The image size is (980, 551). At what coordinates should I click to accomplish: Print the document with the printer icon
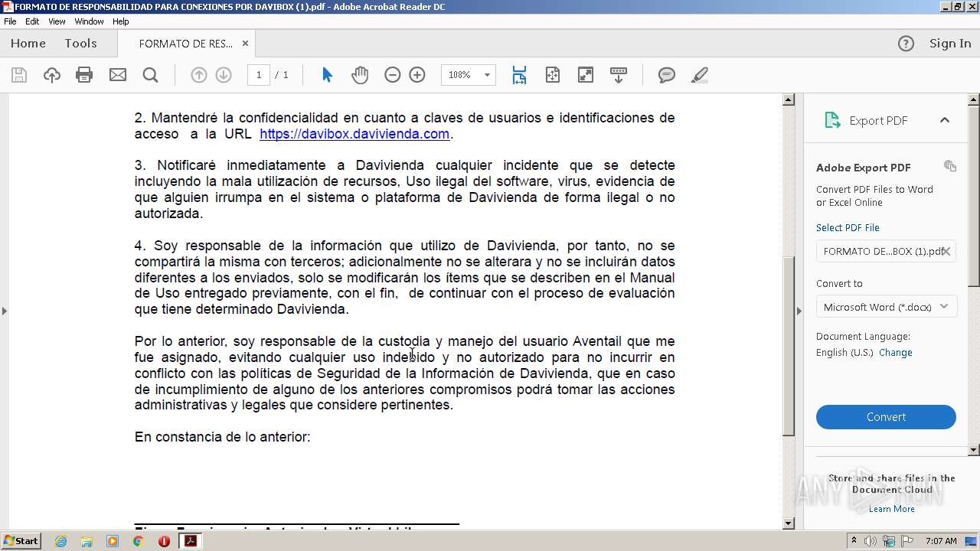(x=84, y=75)
